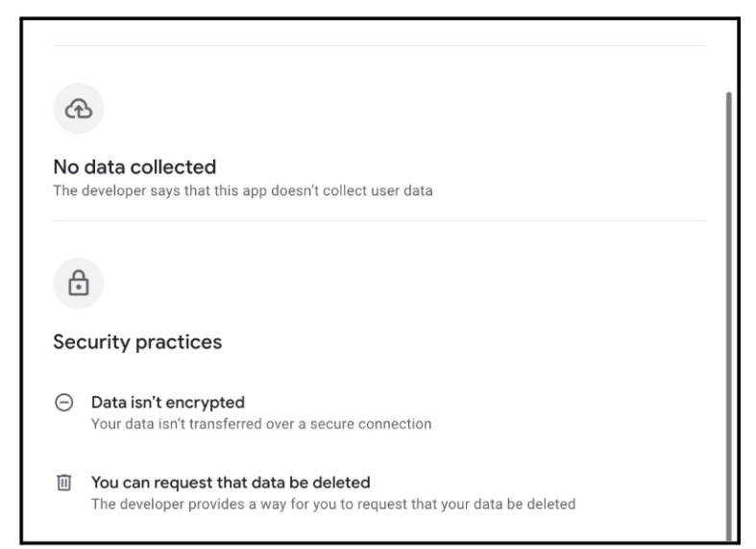The width and height of the screenshot is (756, 549).
Task: Click the divider line above the cloud icon
Action: [x=379, y=46]
